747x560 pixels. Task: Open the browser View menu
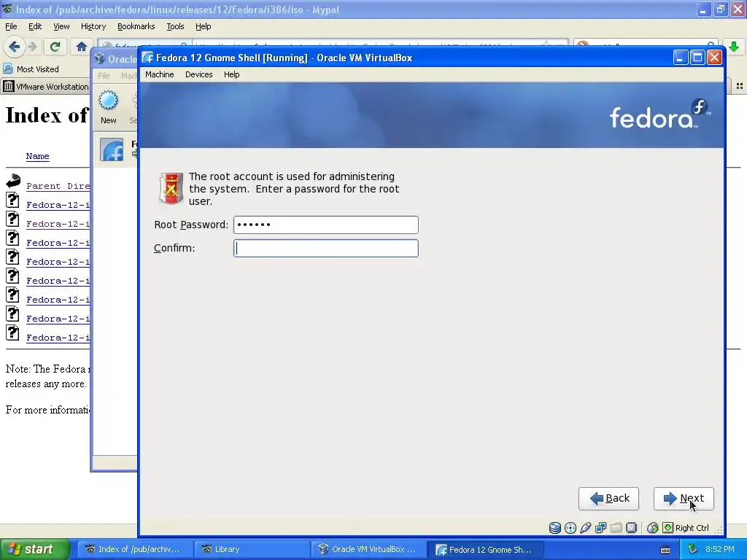coord(61,26)
